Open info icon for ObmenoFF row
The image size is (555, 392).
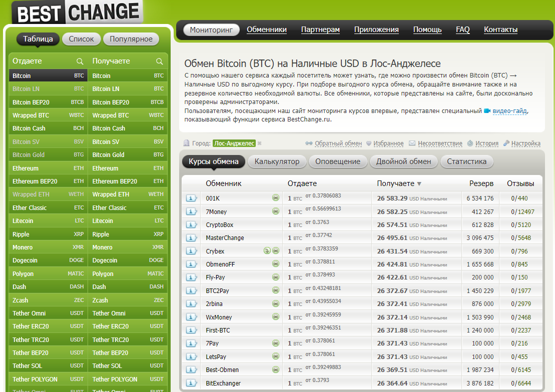[x=191, y=264]
